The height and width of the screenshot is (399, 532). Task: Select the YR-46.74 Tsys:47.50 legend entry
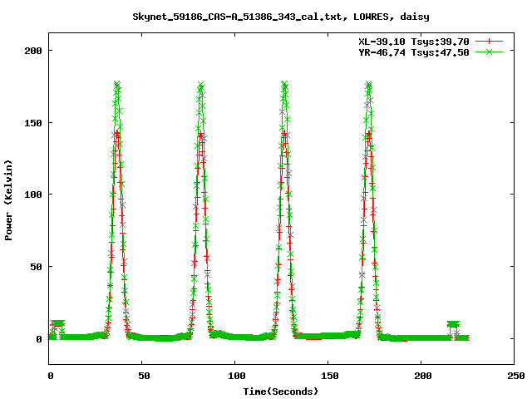pos(414,52)
